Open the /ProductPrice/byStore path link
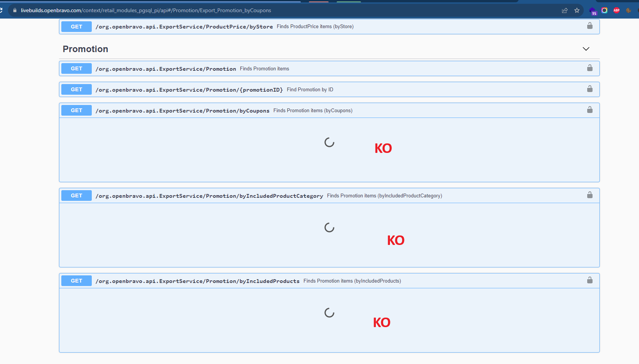Viewport: 639px width, 364px height. pos(184,27)
